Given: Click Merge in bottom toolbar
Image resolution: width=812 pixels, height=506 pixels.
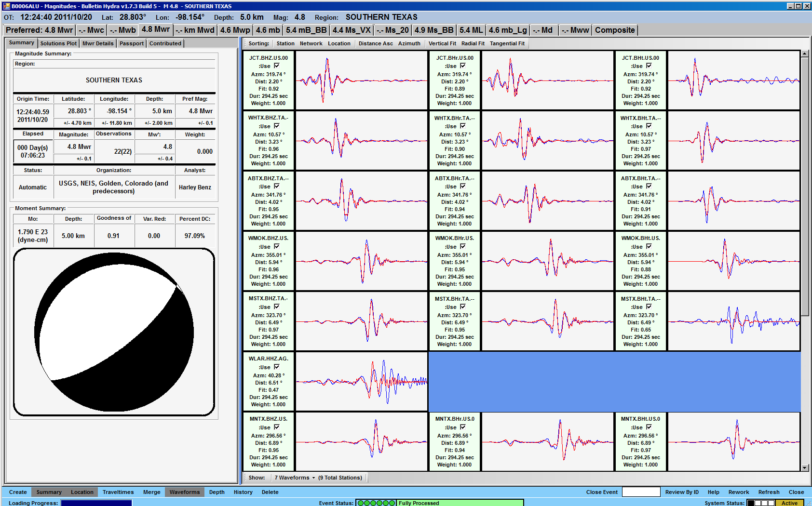Looking at the screenshot, I should point(152,492).
